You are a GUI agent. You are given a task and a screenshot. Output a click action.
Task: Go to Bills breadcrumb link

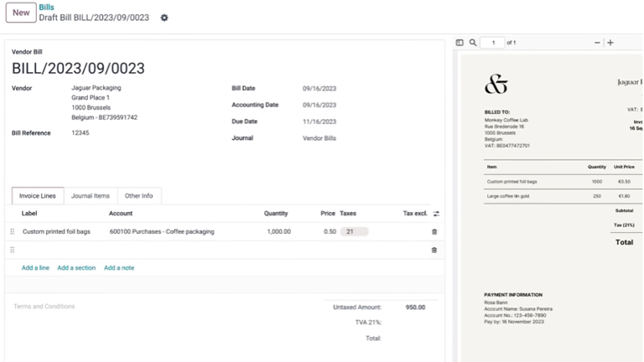47,8
